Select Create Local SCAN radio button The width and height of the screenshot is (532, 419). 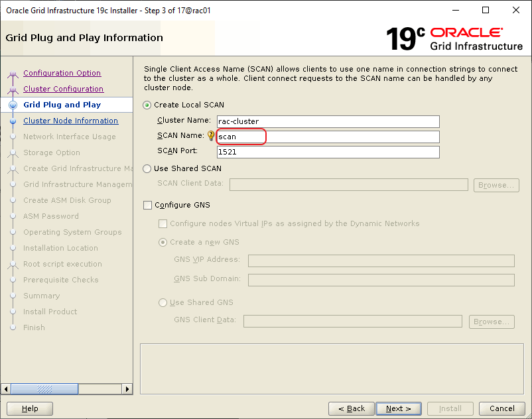[x=147, y=105]
